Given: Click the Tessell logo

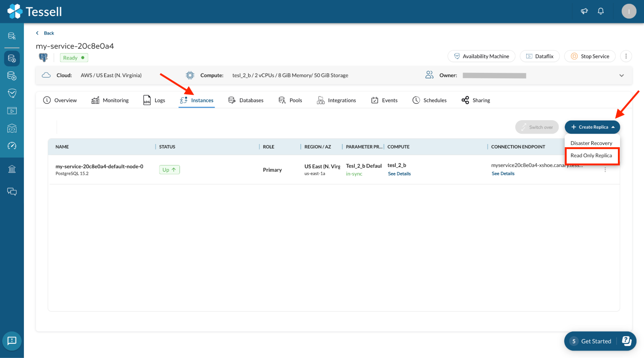Looking at the screenshot, I should click(34, 12).
